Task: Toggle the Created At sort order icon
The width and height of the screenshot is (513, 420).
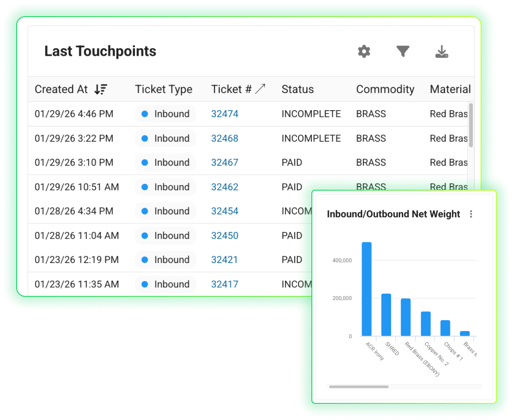Action: (100, 89)
